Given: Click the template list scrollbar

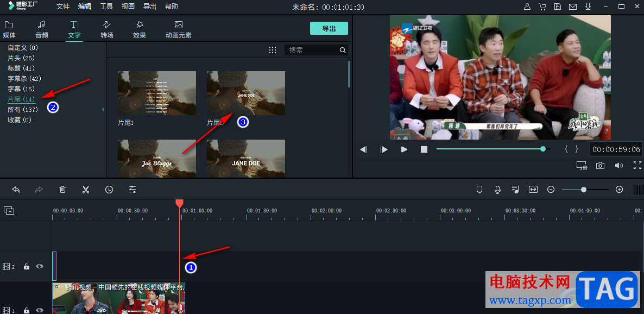Looking at the screenshot, I should (350, 74).
